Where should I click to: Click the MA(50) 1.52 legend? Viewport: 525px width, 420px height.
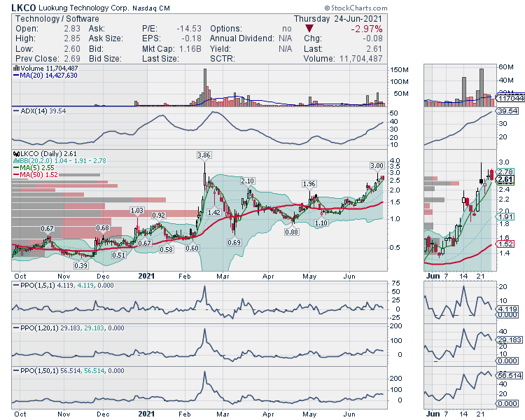(36, 175)
